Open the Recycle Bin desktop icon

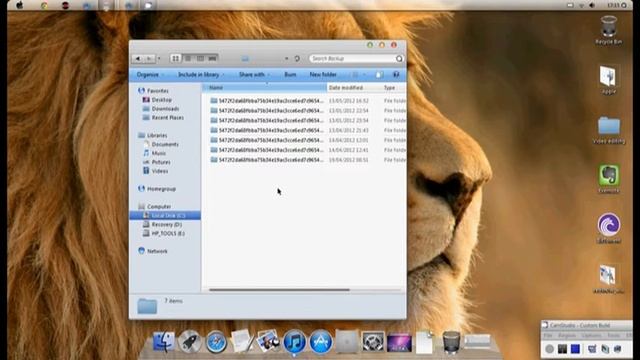click(609, 30)
